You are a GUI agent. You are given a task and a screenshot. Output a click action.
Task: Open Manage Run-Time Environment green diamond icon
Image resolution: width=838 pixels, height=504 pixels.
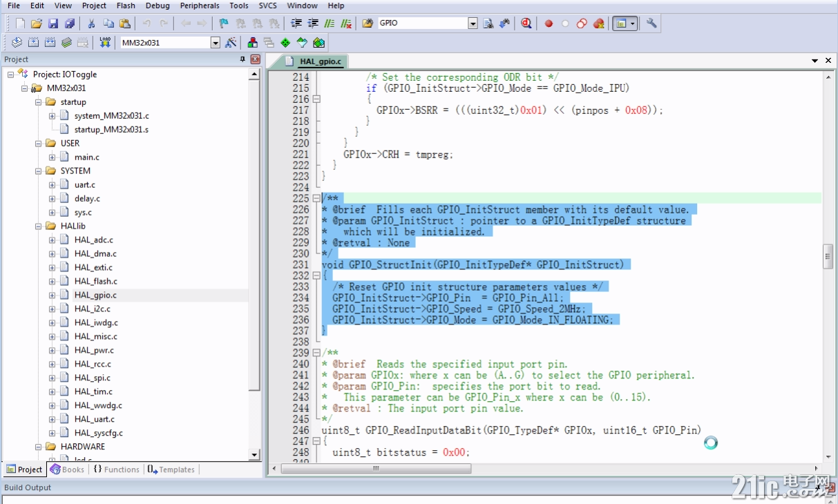click(x=285, y=43)
